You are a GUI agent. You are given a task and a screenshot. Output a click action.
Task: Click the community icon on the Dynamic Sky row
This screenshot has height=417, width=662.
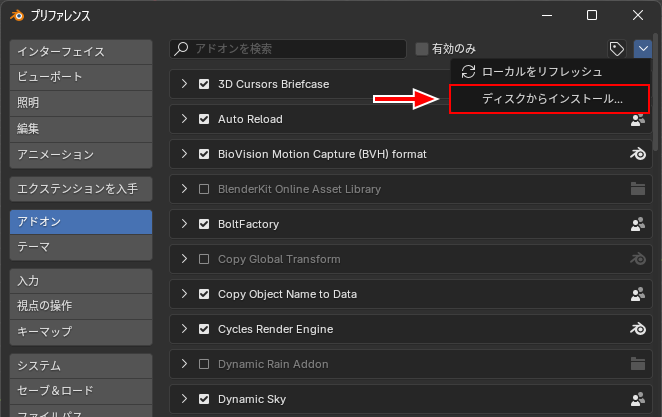coord(637,399)
